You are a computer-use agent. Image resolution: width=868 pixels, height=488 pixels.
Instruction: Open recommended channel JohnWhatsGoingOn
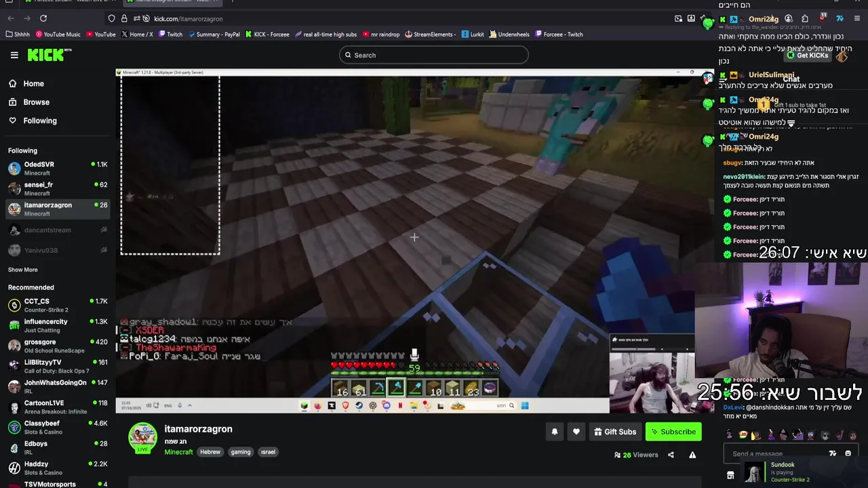pos(58,386)
